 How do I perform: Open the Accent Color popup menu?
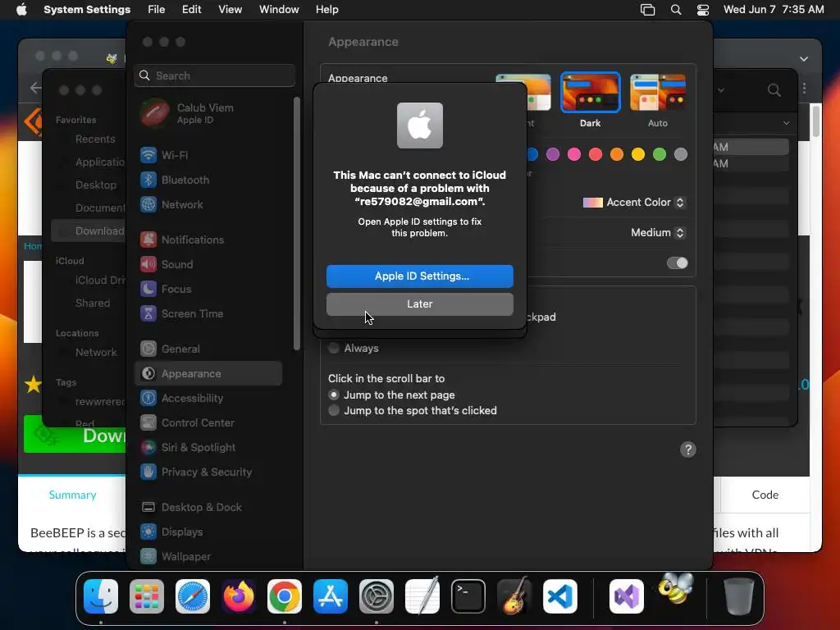(x=634, y=203)
